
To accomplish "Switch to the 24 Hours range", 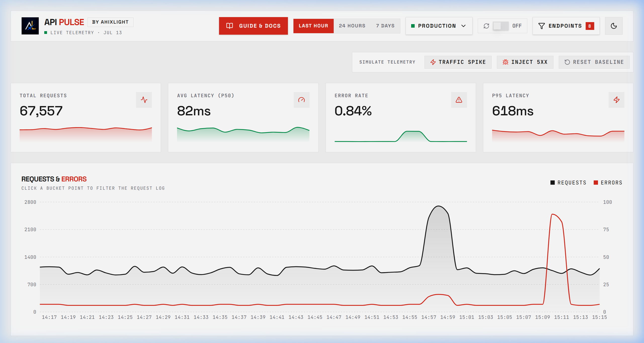I will pyautogui.click(x=352, y=26).
